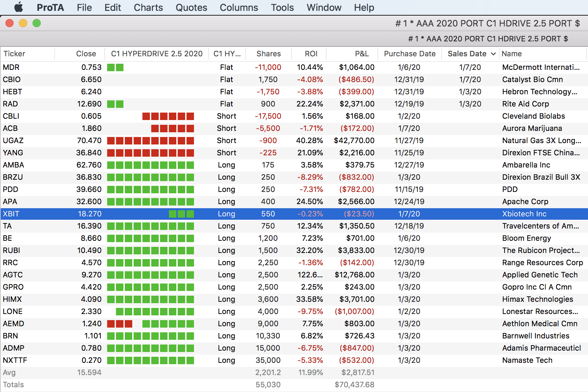Click the Natural Gas 3X Long name

(x=542, y=140)
